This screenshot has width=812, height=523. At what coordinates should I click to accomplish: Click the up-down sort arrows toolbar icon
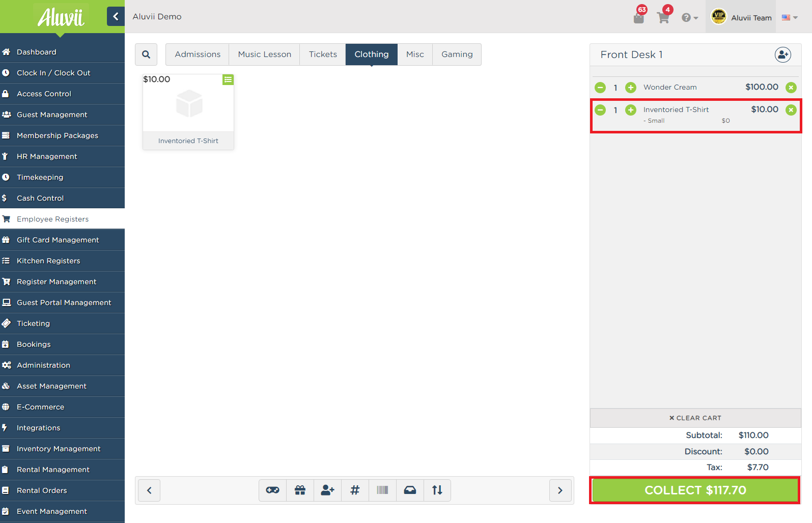[437, 490]
